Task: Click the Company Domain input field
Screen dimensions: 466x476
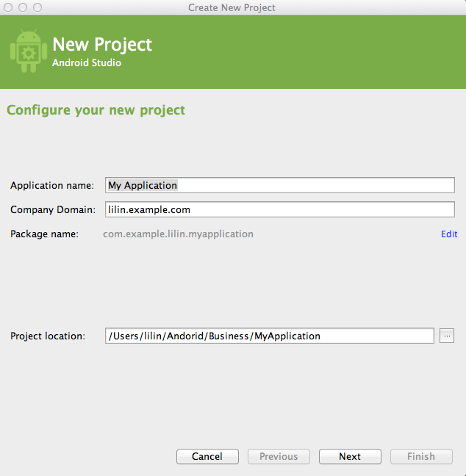Action: (x=280, y=209)
